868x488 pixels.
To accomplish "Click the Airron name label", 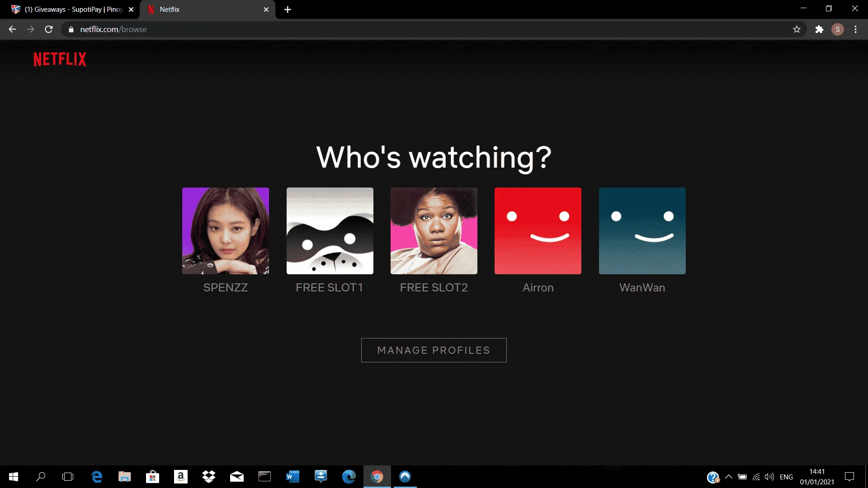I will point(538,288).
